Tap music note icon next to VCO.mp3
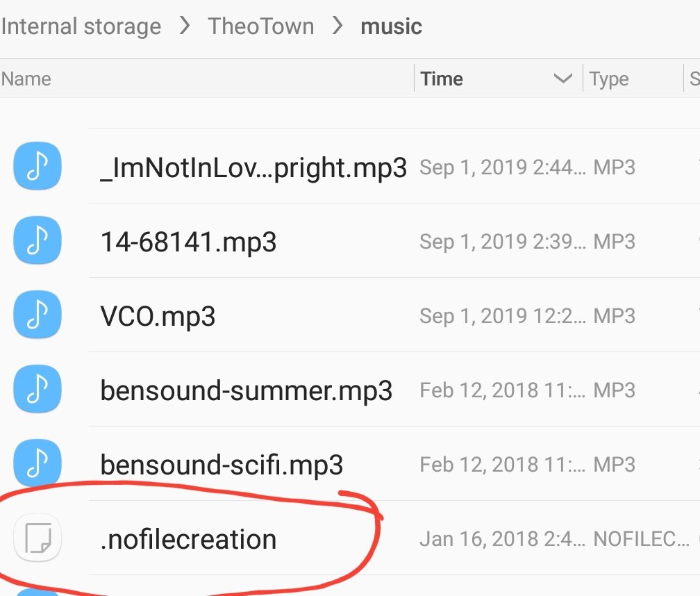 click(37, 315)
